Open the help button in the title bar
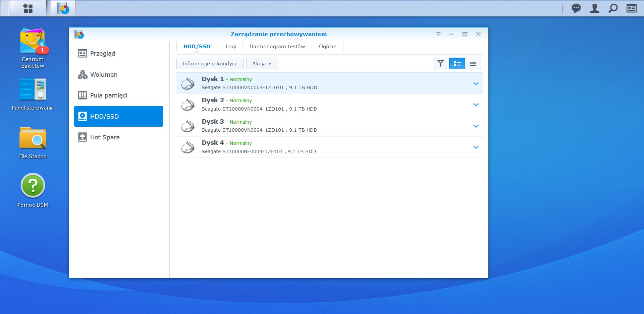Image resolution: width=644 pixels, height=314 pixels. [438, 34]
